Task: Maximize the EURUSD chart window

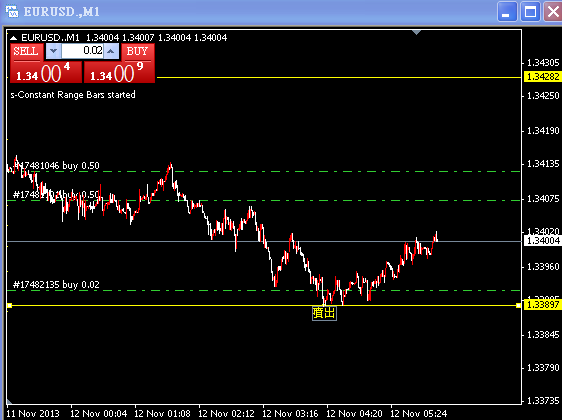Action: tap(530, 12)
